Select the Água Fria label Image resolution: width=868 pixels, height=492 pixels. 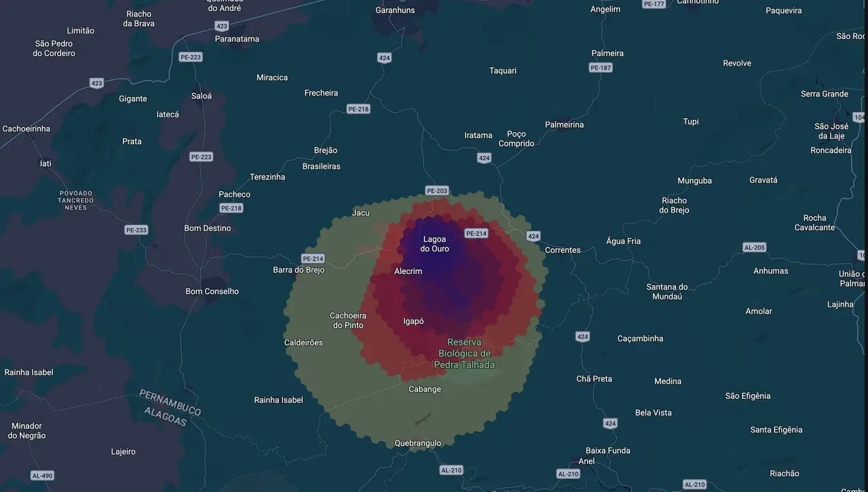coord(623,241)
